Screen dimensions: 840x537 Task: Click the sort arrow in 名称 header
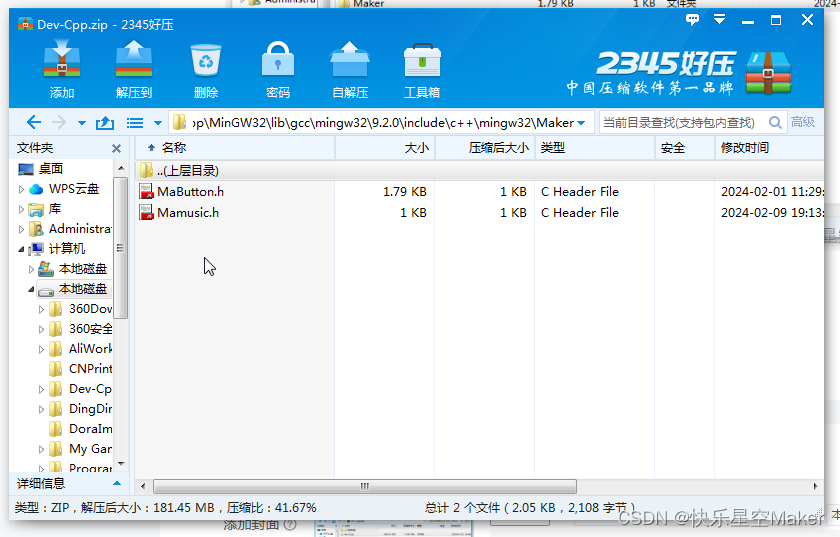pyautogui.click(x=151, y=148)
